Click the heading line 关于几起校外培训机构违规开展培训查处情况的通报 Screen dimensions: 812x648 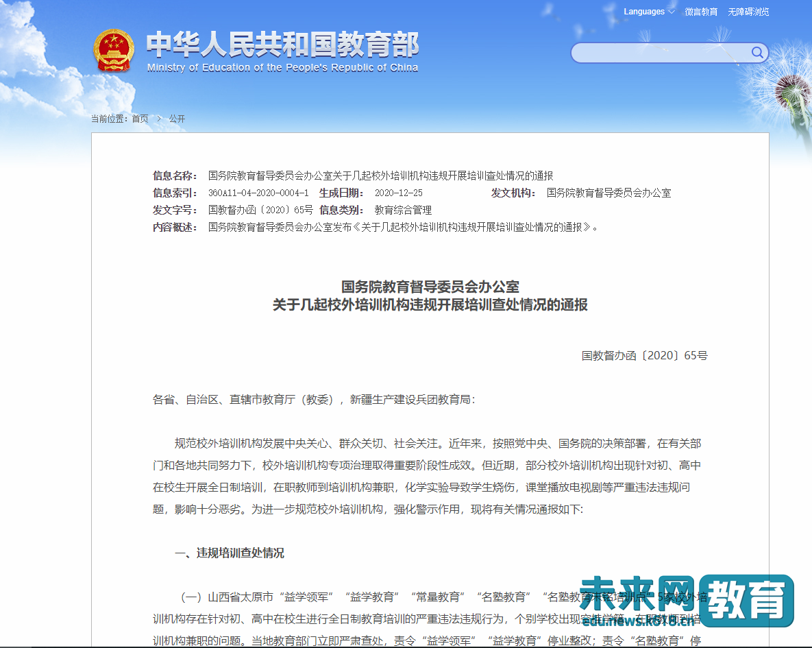[430, 305]
